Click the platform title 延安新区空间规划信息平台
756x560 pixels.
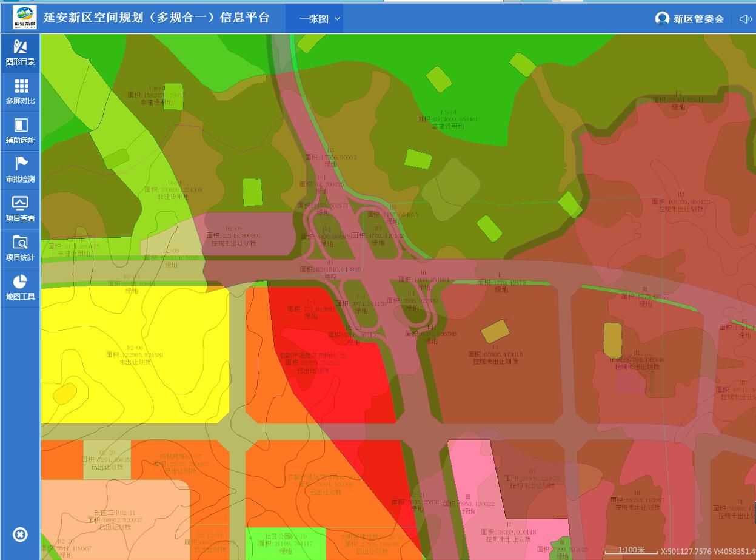(x=156, y=18)
